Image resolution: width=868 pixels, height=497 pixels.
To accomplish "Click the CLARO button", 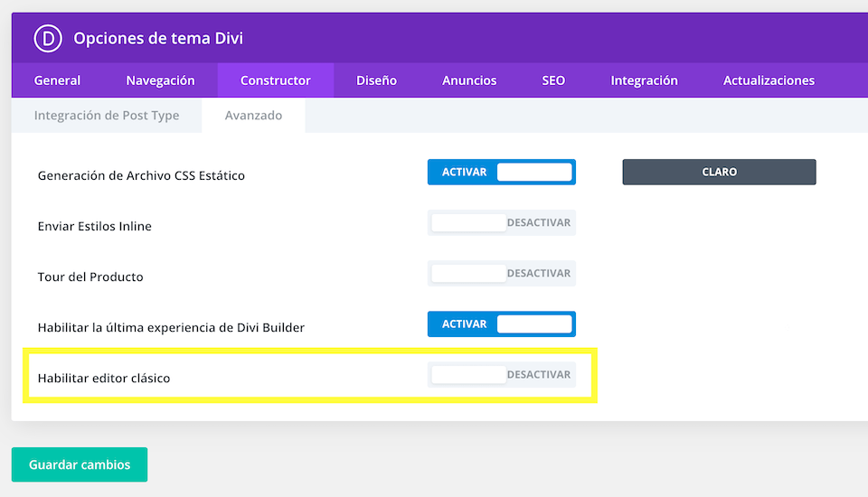I will tap(719, 172).
